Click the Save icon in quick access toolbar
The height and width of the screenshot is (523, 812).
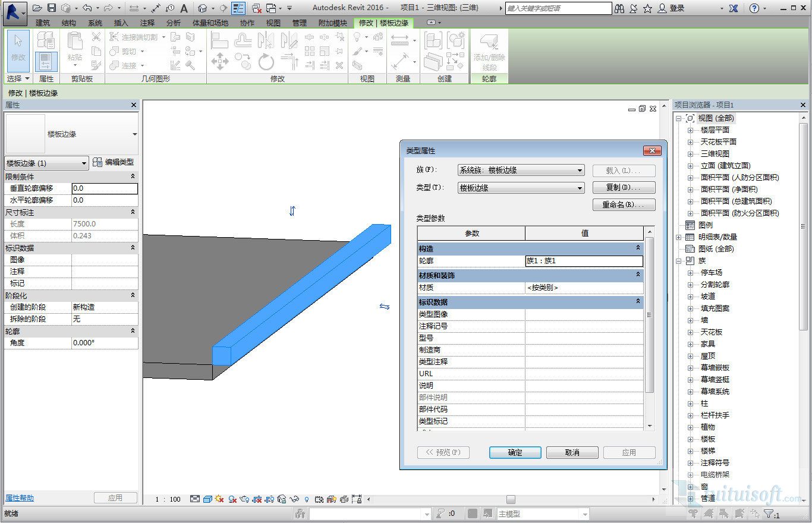click(52, 8)
